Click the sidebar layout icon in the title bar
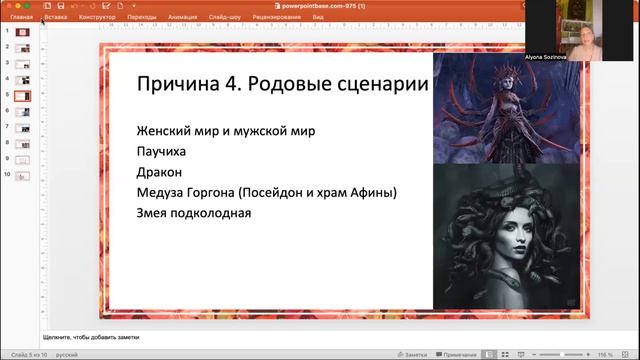This screenshot has width=640, height=360. click(x=47, y=6)
